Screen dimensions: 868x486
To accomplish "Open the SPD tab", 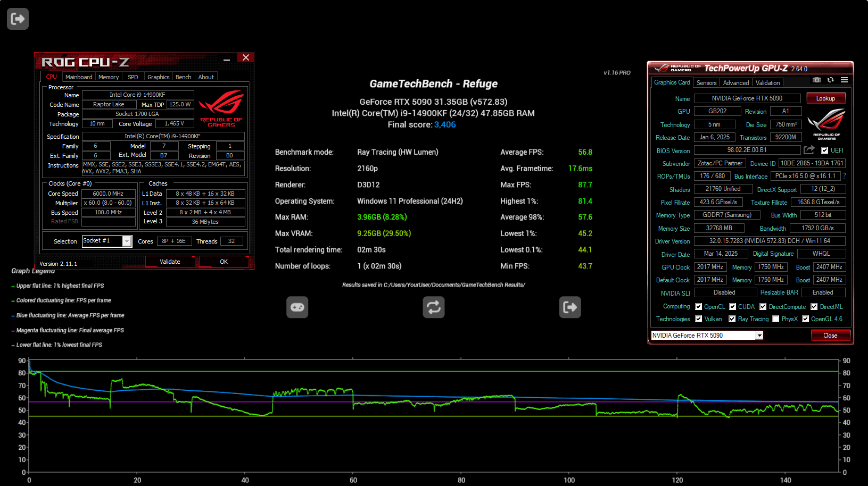I will point(133,77).
